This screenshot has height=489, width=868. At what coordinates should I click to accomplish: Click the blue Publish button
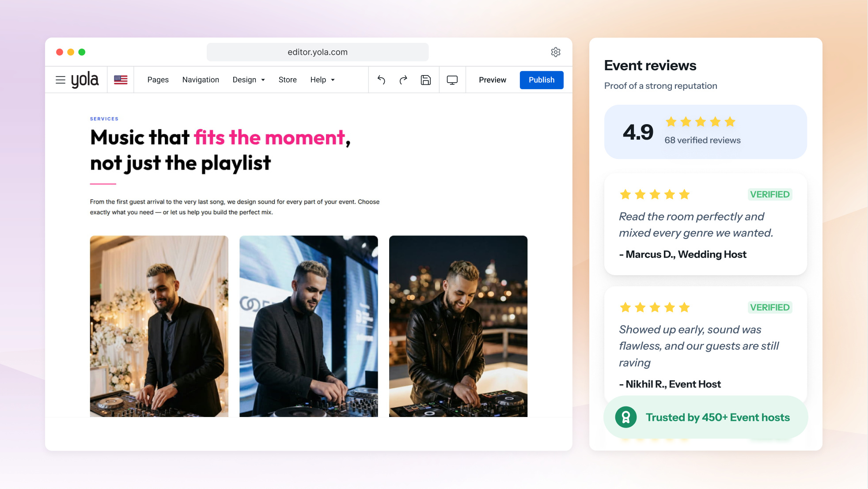pyautogui.click(x=542, y=80)
